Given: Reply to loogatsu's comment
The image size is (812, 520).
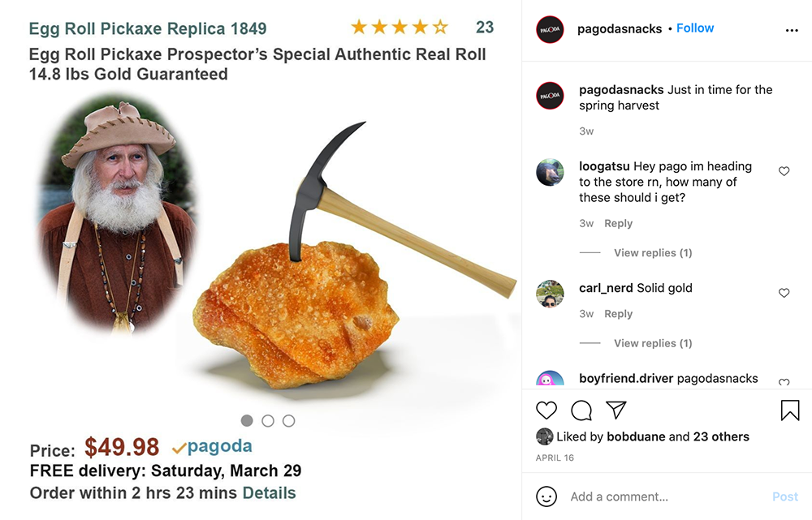Looking at the screenshot, I should (618, 223).
